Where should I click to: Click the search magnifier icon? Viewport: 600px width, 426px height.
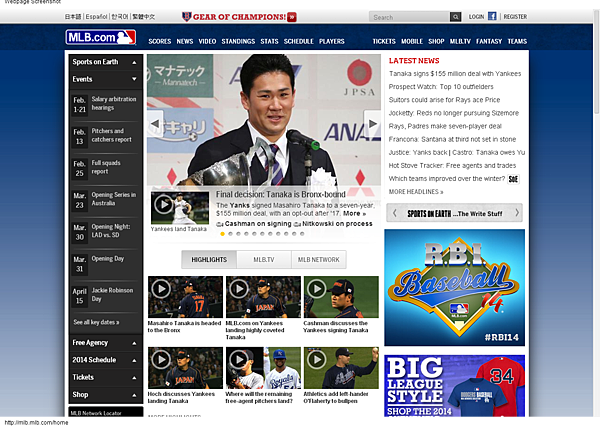[455, 17]
